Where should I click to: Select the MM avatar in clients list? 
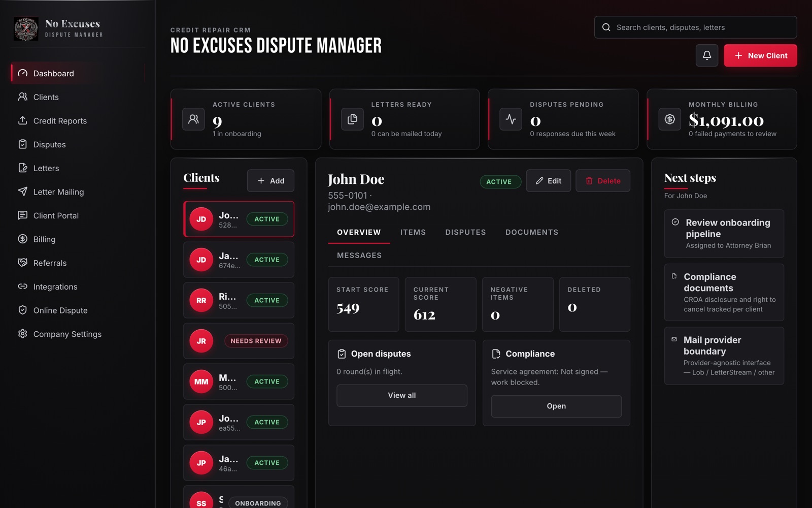point(201,382)
